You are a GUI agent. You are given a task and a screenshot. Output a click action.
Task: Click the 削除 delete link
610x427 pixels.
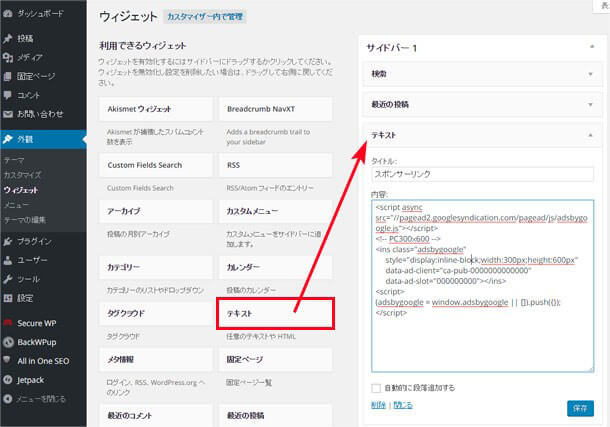(x=378, y=405)
